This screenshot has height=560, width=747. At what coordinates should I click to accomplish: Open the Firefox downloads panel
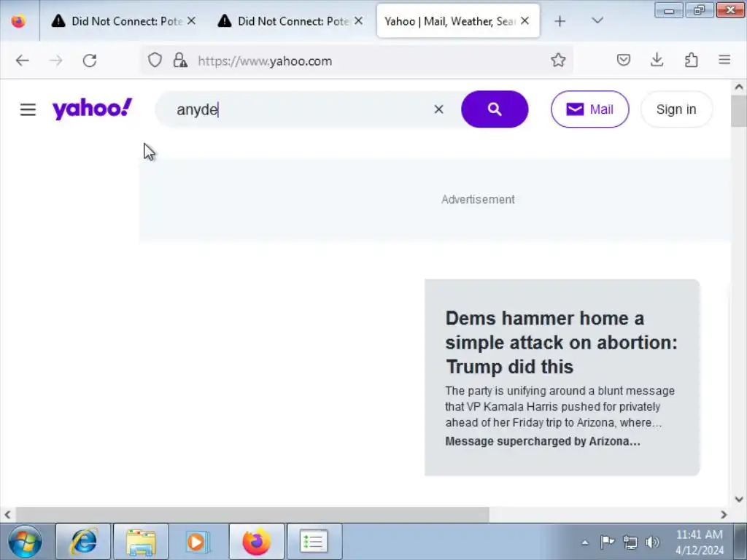[657, 60]
